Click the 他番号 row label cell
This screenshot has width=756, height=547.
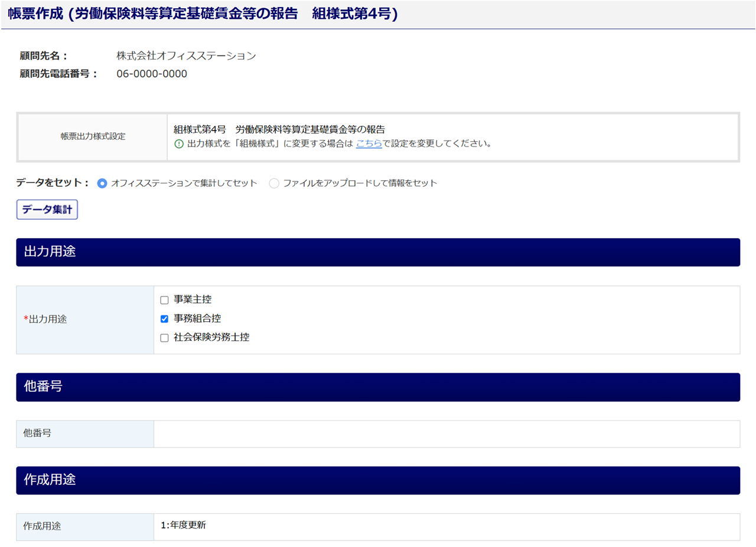(85, 434)
